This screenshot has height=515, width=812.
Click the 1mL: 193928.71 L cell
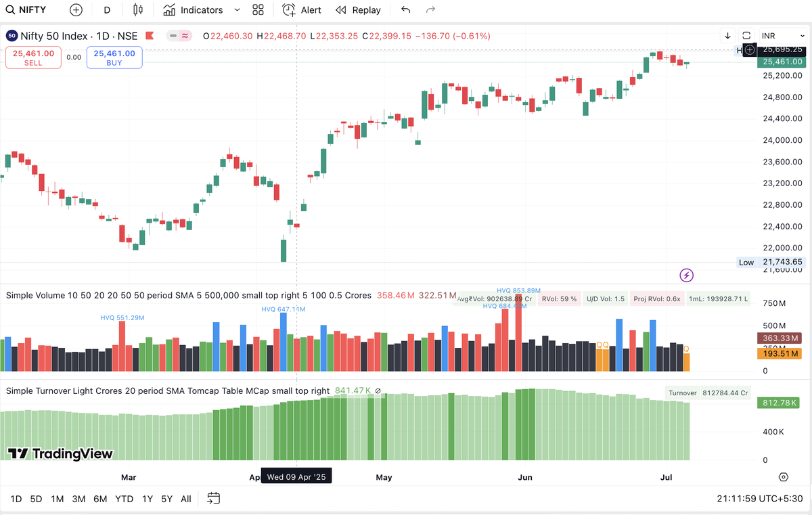719,298
